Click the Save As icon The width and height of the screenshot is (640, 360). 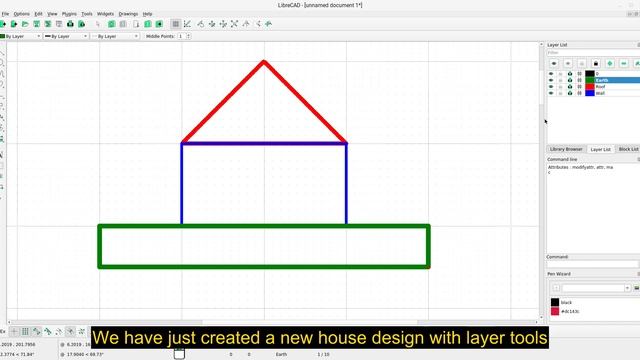pyautogui.click(x=48, y=24)
